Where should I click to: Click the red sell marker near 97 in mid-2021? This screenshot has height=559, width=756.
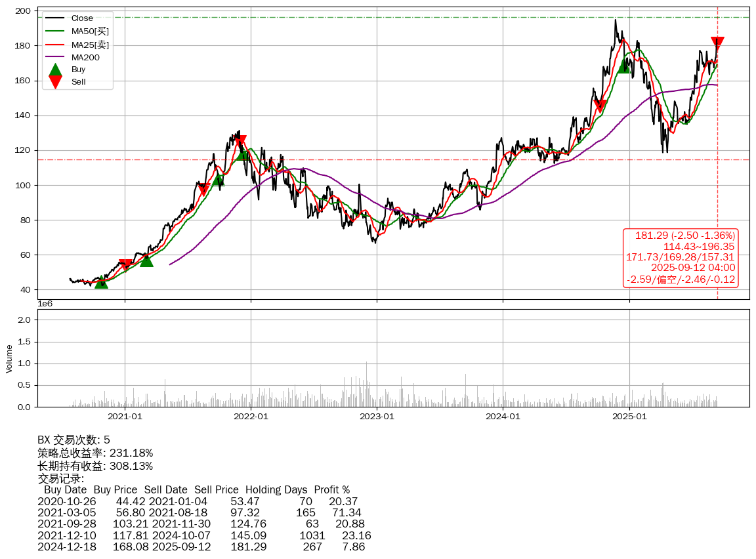click(203, 190)
